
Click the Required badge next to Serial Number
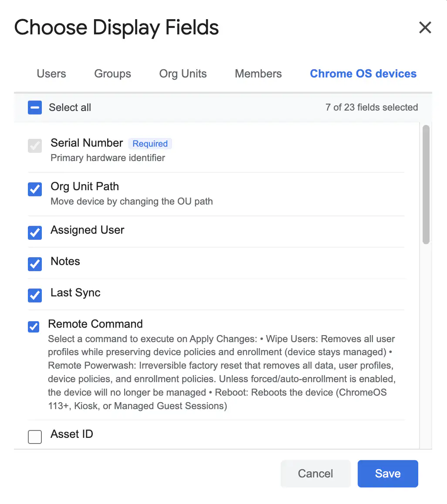coord(150,144)
